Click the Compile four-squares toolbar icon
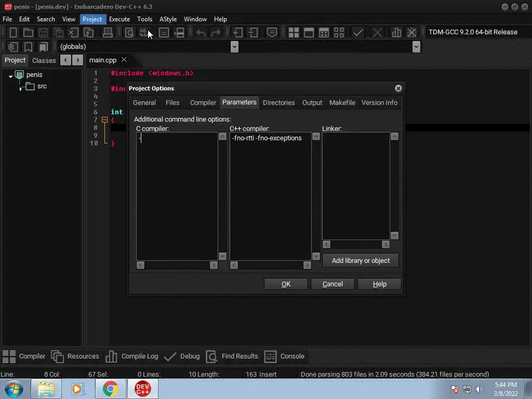 [294, 33]
